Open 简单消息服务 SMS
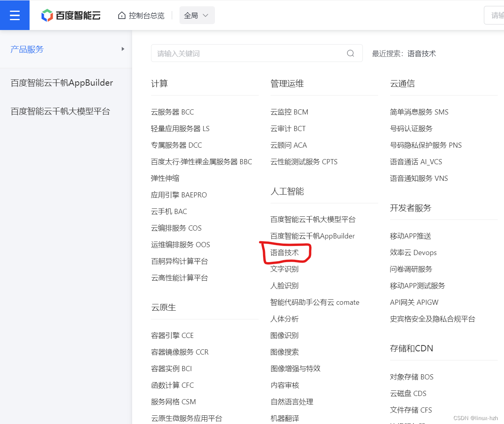The height and width of the screenshot is (424, 504). (x=419, y=112)
